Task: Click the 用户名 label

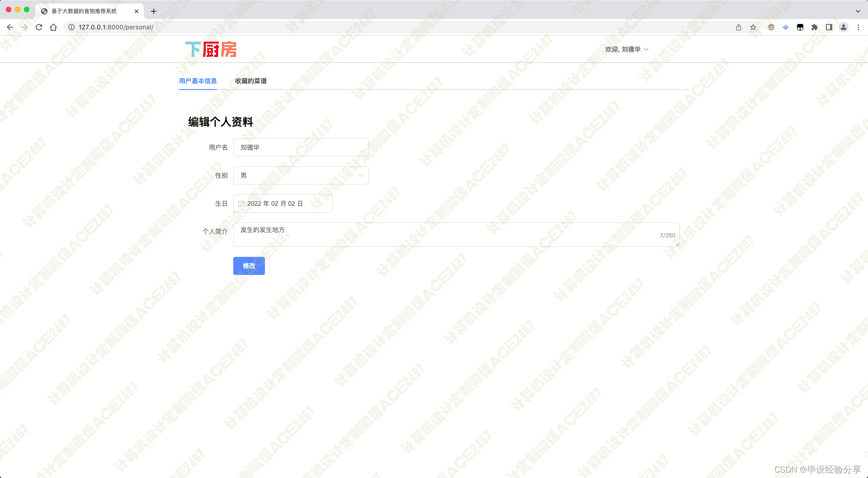Action: (218, 147)
